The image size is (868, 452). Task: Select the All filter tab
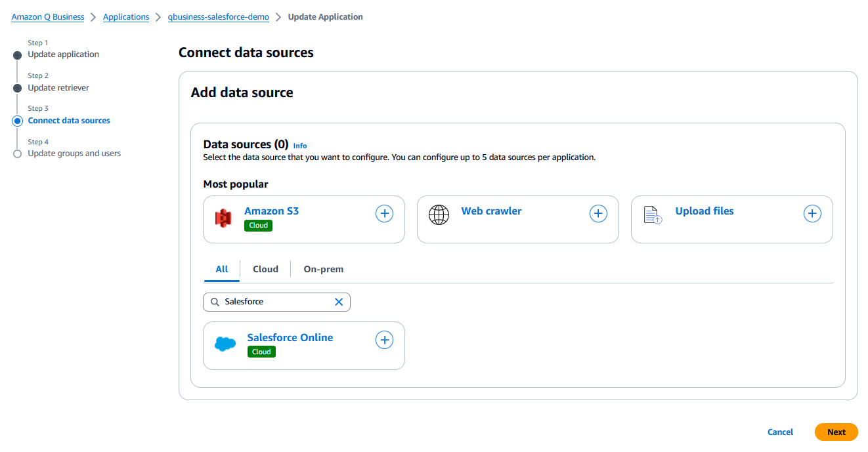click(x=221, y=268)
